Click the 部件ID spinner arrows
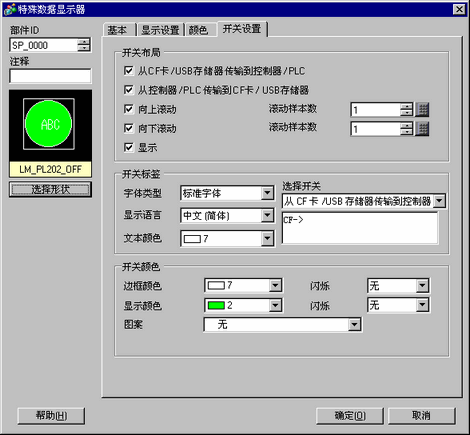Viewport: 470px width, 435px height. click(84, 45)
